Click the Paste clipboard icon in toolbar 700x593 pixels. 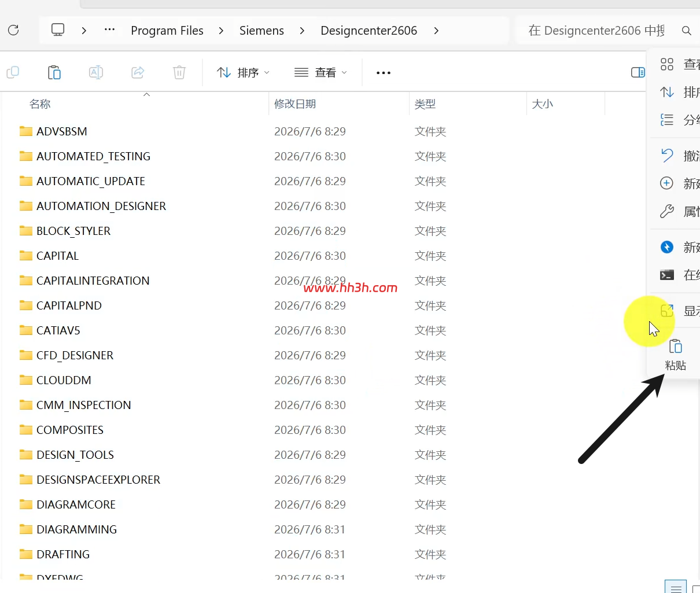coord(54,72)
